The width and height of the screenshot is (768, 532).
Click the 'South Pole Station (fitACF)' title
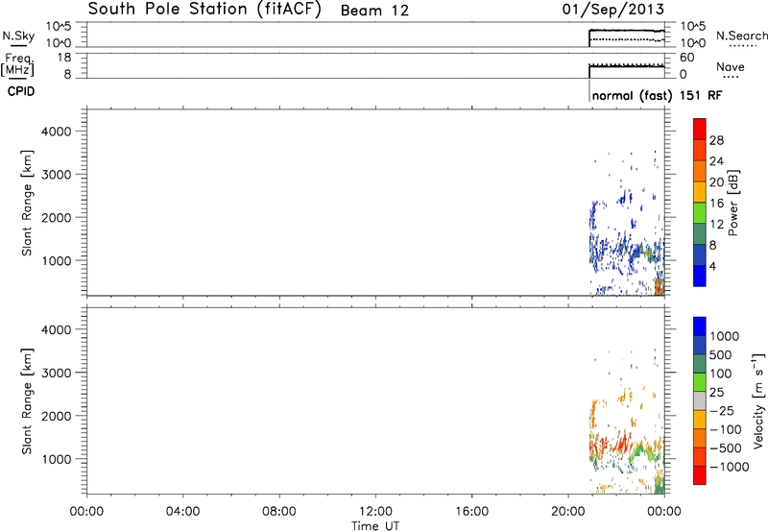tap(204, 10)
